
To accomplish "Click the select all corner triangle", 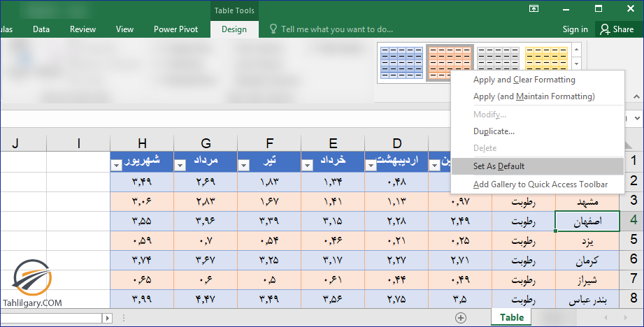I will 629,145.
